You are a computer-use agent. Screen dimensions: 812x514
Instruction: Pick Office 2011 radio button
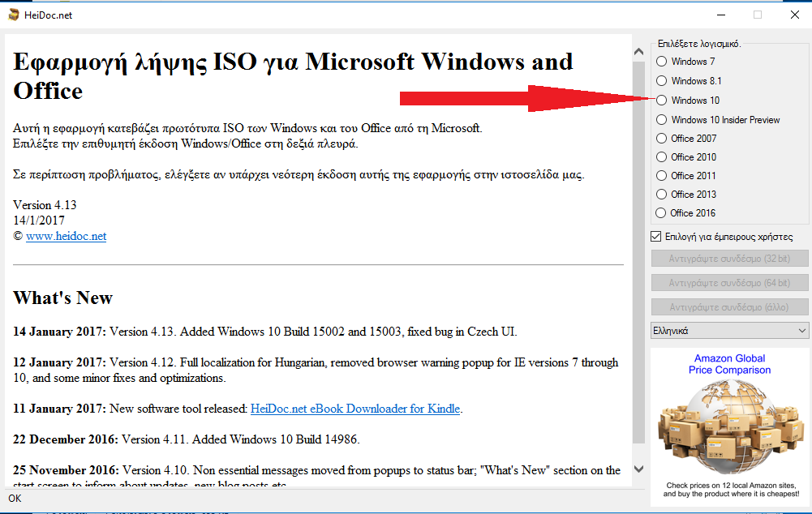click(662, 176)
